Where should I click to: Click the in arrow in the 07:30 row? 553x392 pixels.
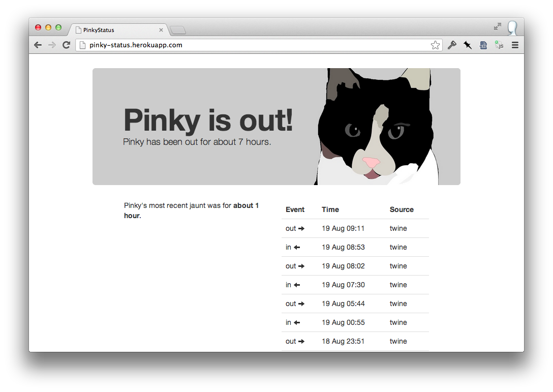pos(297,285)
